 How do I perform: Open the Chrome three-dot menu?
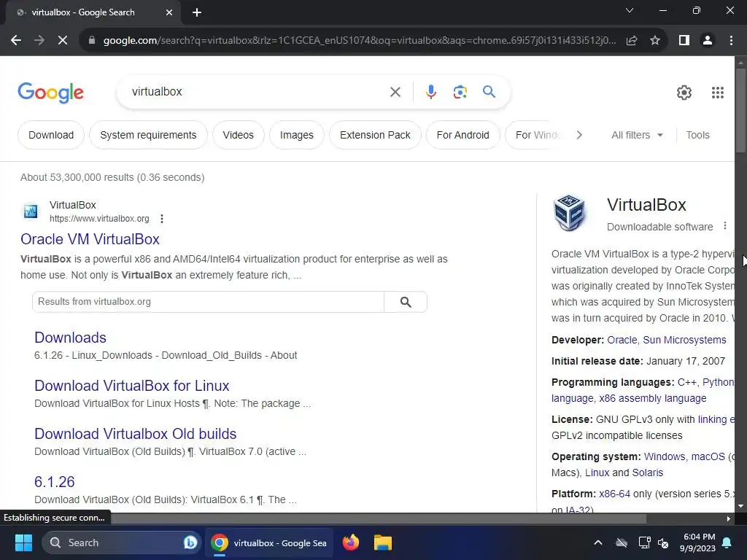(731, 41)
